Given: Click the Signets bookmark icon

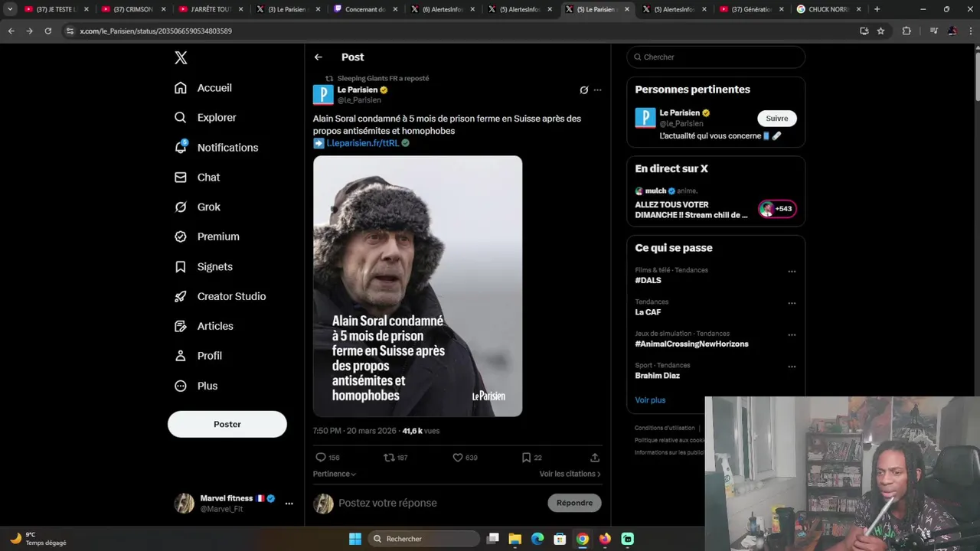Looking at the screenshot, I should [181, 267].
